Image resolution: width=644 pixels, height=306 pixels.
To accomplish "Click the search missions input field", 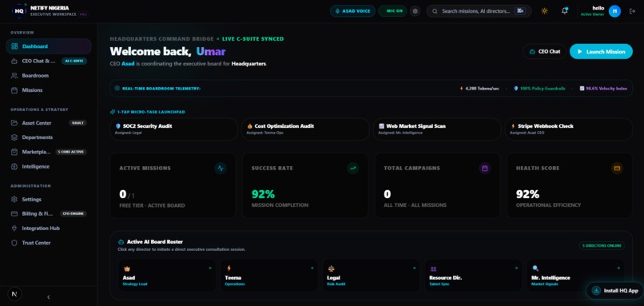I will (479, 11).
